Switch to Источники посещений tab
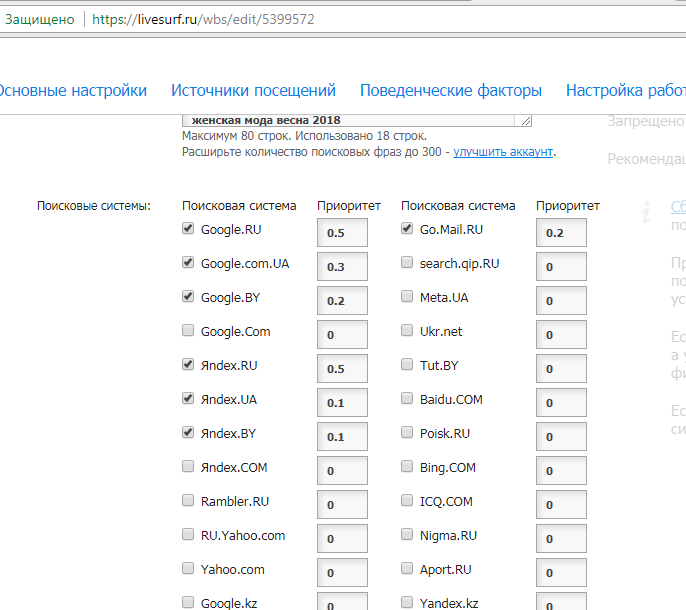 pos(253,91)
